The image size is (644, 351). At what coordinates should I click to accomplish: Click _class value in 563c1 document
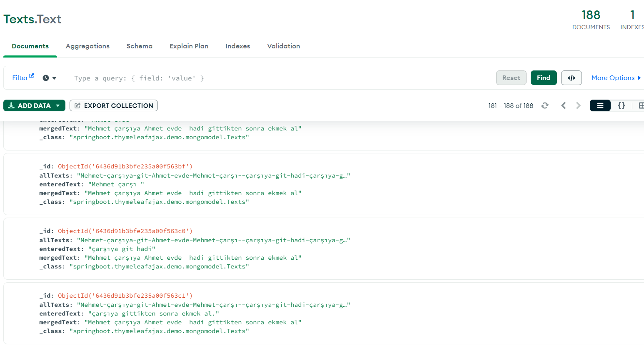tap(159, 331)
